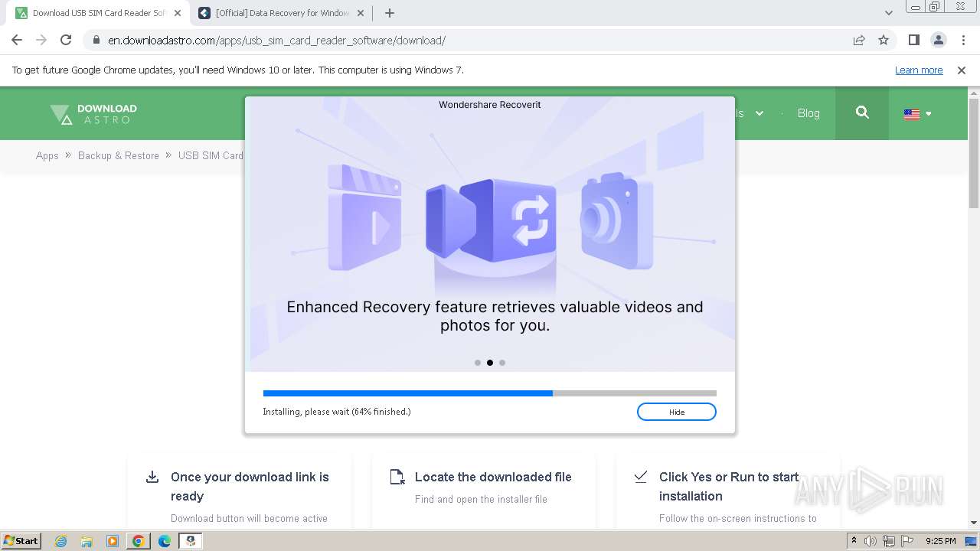Expand the partially hidden nav dropdown chevron
The height and width of the screenshot is (551, 980).
tap(759, 113)
